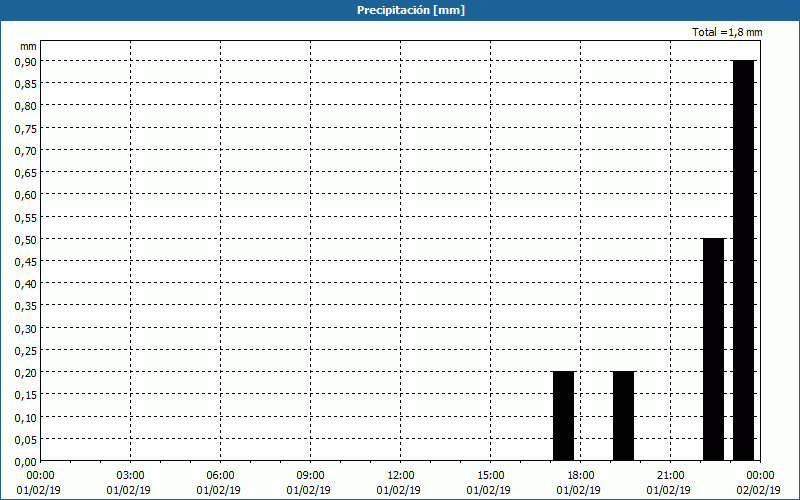Click the 15:00 time axis label

pos(491,476)
